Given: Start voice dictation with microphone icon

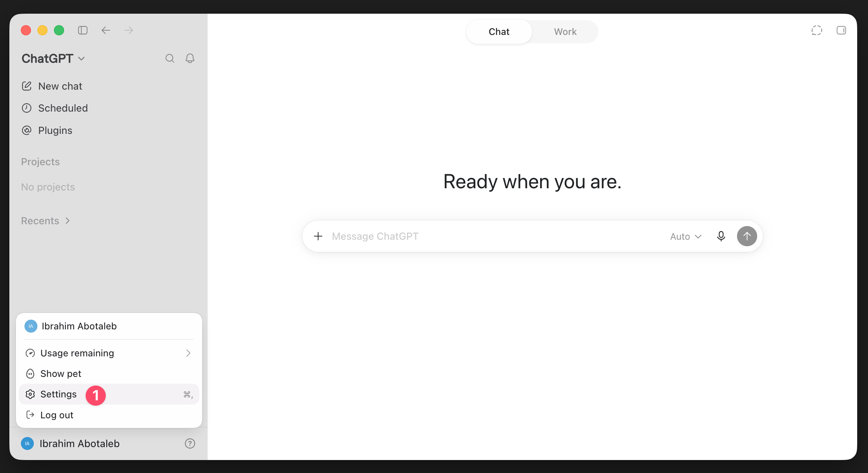Looking at the screenshot, I should pyautogui.click(x=721, y=236).
